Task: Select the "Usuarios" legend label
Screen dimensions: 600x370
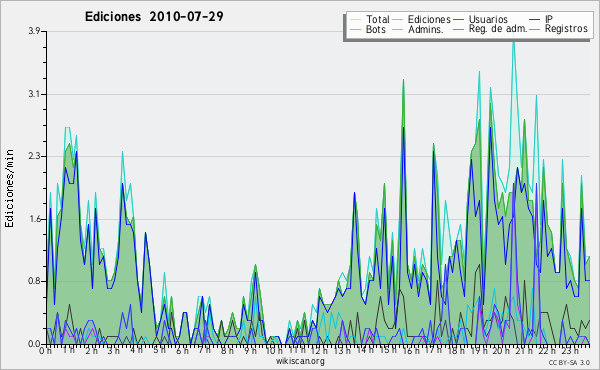Action: tap(488, 19)
